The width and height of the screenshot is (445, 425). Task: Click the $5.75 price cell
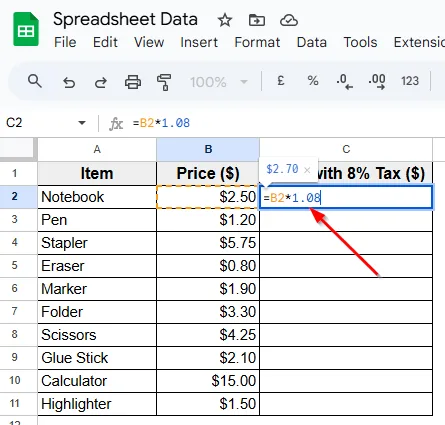(208, 243)
